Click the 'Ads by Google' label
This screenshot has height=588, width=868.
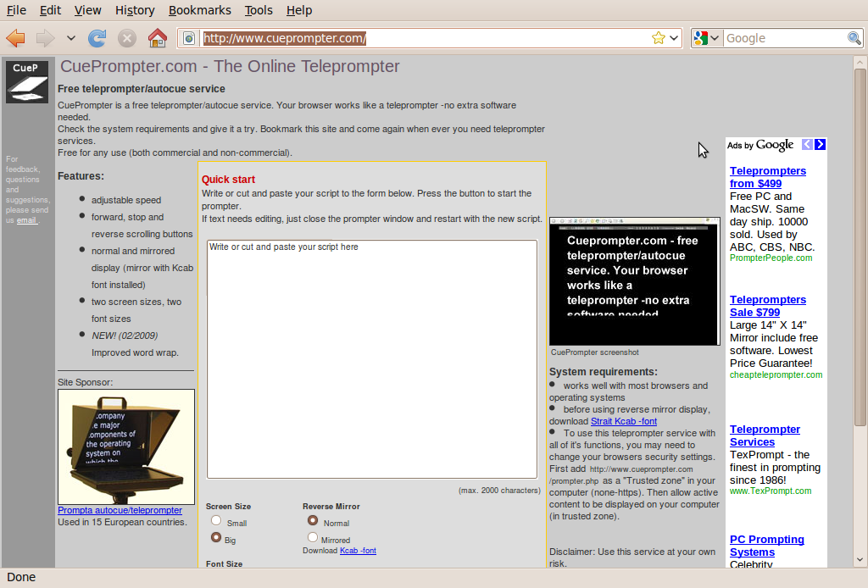(760, 145)
